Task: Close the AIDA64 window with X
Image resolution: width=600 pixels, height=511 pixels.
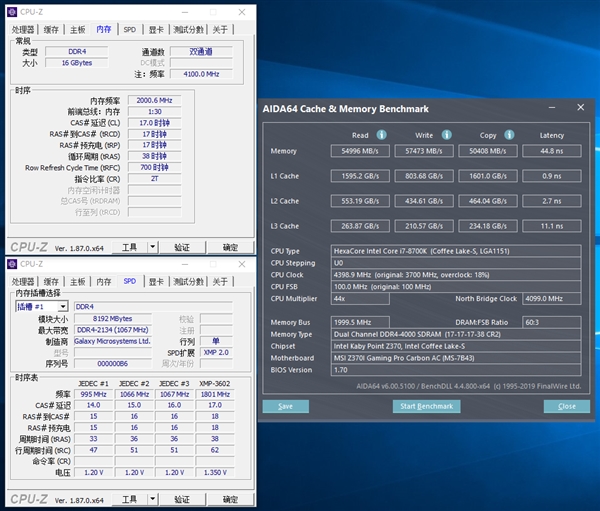Action: coord(580,108)
